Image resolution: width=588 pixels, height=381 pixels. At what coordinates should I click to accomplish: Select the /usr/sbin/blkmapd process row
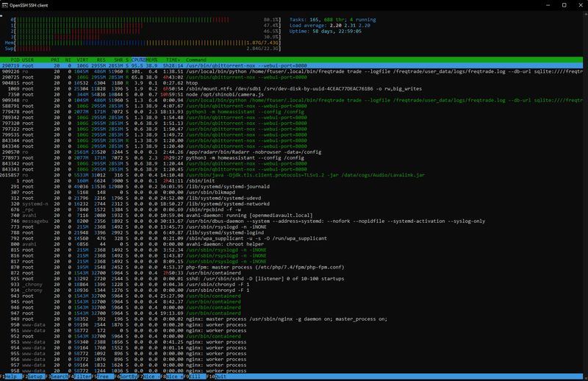pyautogui.click(x=291, y=192)
